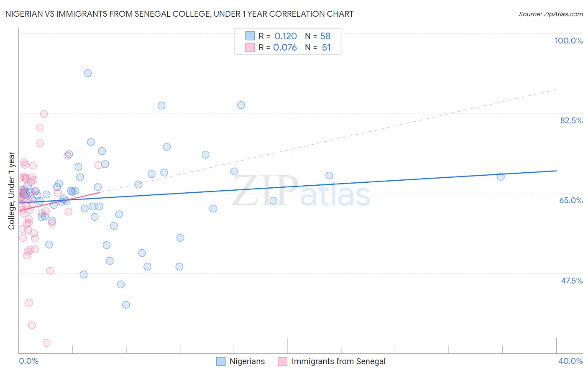This screenshot has height=373, width=588.
Task: Click the blue R = 0.120 stats swatch
Action: pos(250,36)
